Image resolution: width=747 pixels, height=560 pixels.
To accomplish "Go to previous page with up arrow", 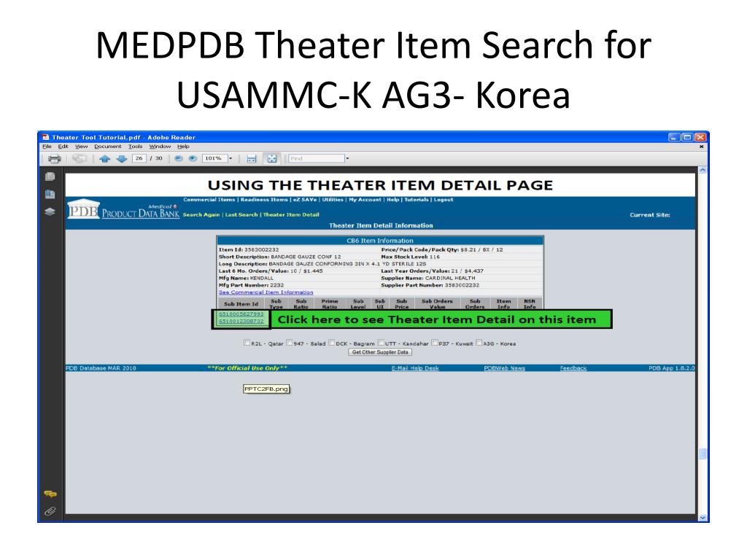I will [x=105, y=158].
